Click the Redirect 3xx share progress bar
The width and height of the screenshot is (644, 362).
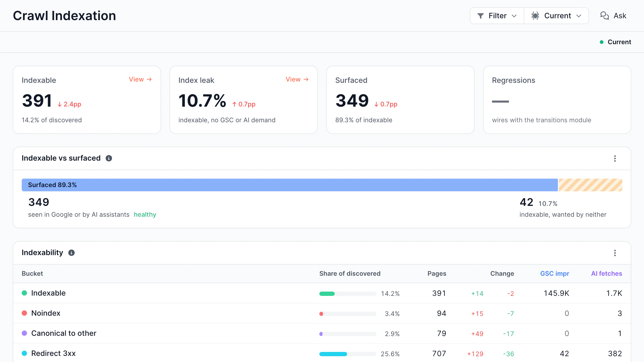tap(348, 354)
